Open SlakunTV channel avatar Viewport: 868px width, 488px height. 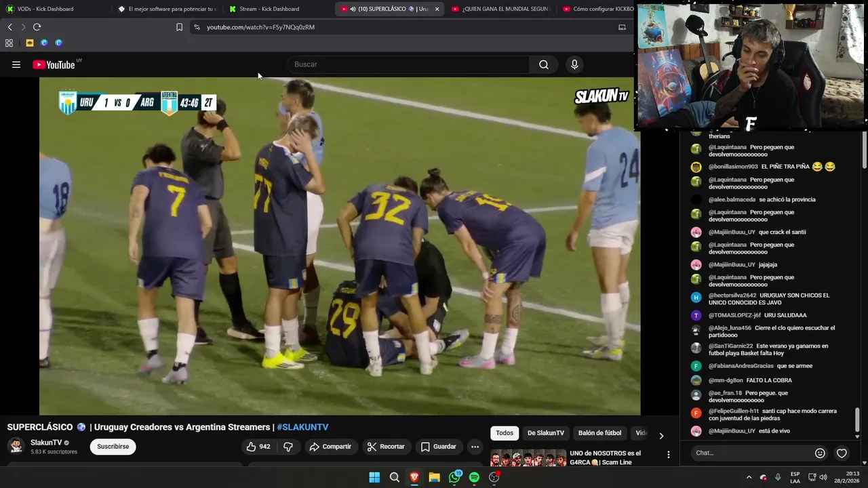[x=16, y=446]
